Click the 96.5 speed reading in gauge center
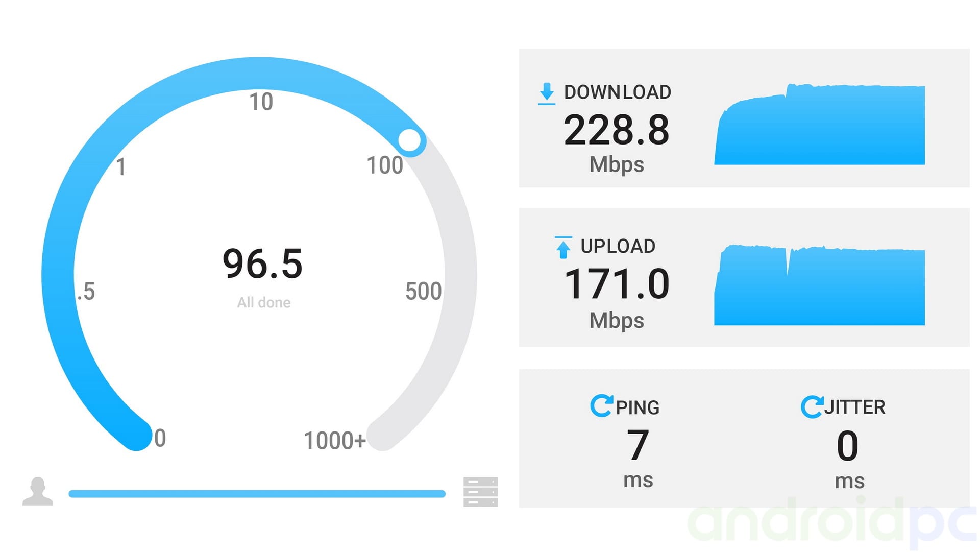The width and height of the screenshot is (980, 552). [263, 263]
